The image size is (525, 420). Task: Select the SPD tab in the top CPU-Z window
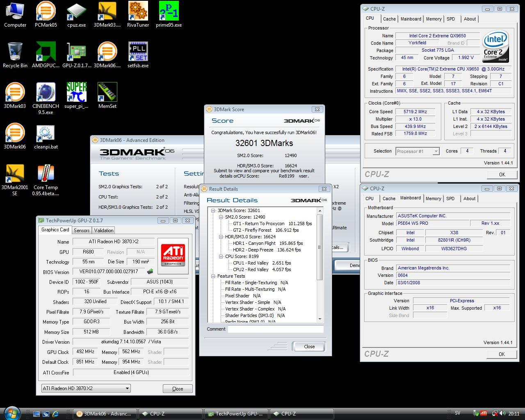point(450,19)
